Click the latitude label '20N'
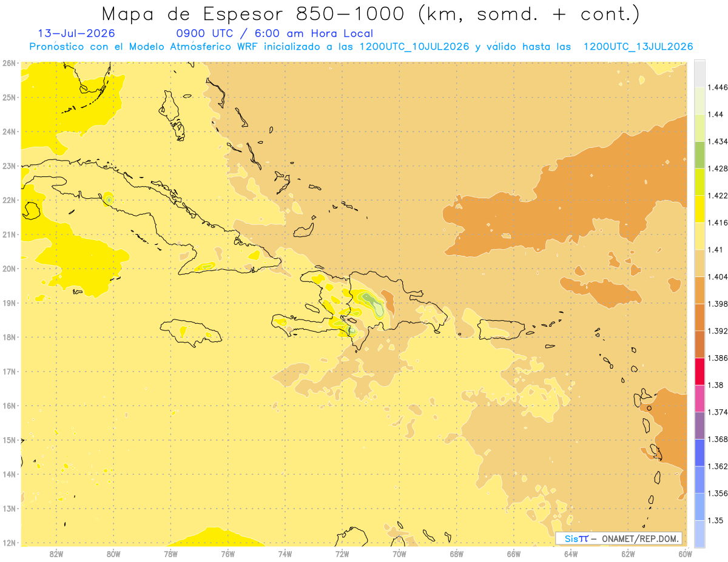Screen dimensions: 728x562 [8, 269]
